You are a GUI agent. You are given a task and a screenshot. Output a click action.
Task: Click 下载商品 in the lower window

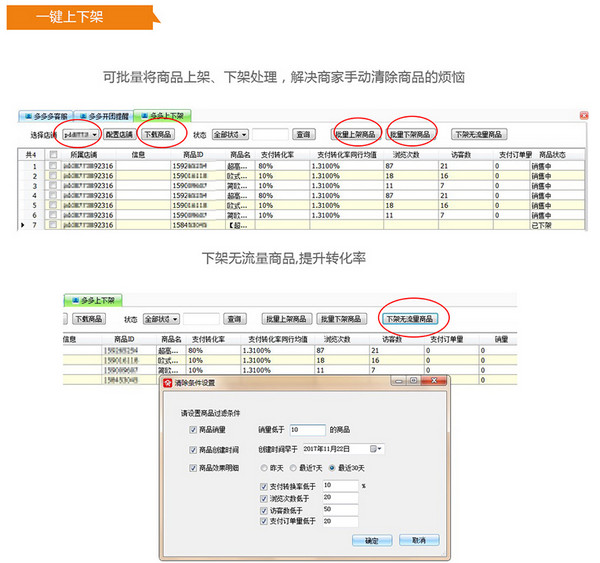[x=89, y=319]
